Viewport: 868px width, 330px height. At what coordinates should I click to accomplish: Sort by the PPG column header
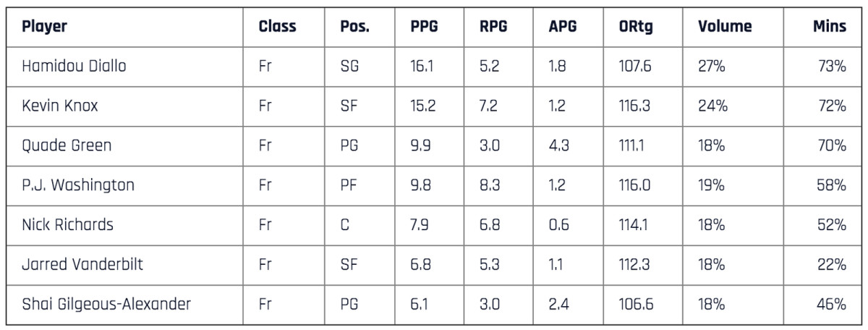(425, 27)
